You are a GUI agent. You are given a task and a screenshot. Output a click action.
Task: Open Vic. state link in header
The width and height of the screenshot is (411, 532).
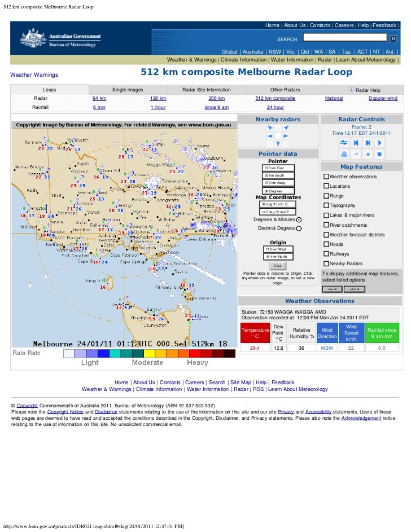tap(290, 51)
